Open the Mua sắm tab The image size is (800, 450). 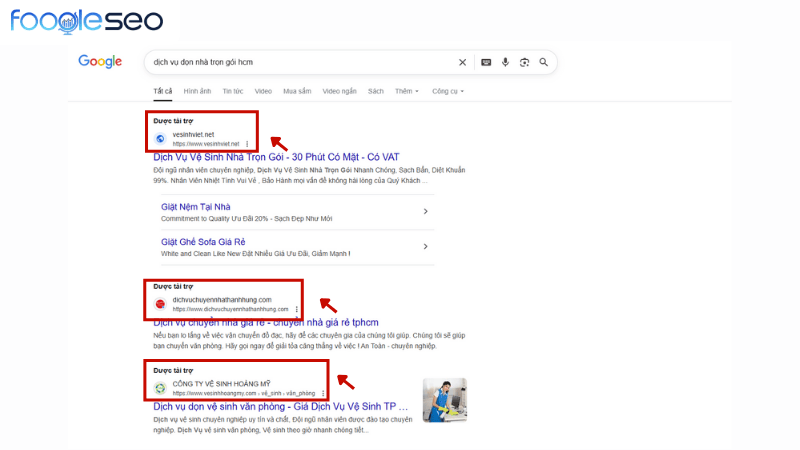point(297,91)
